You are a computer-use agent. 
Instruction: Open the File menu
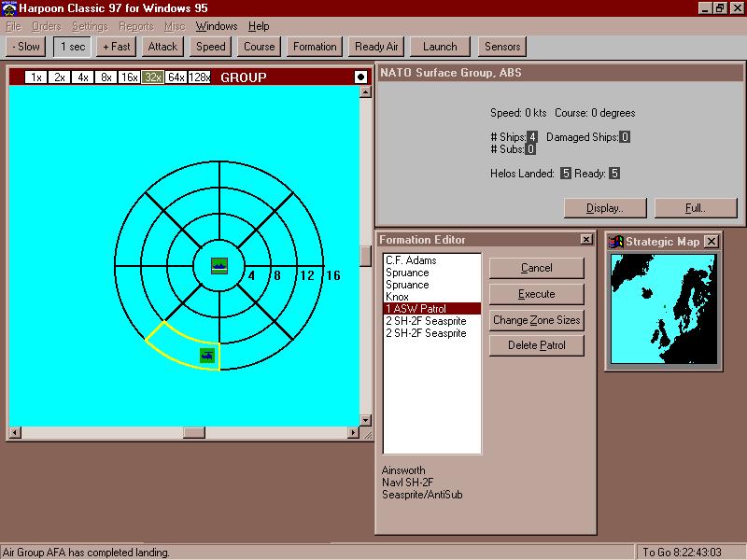pos(13,26)
